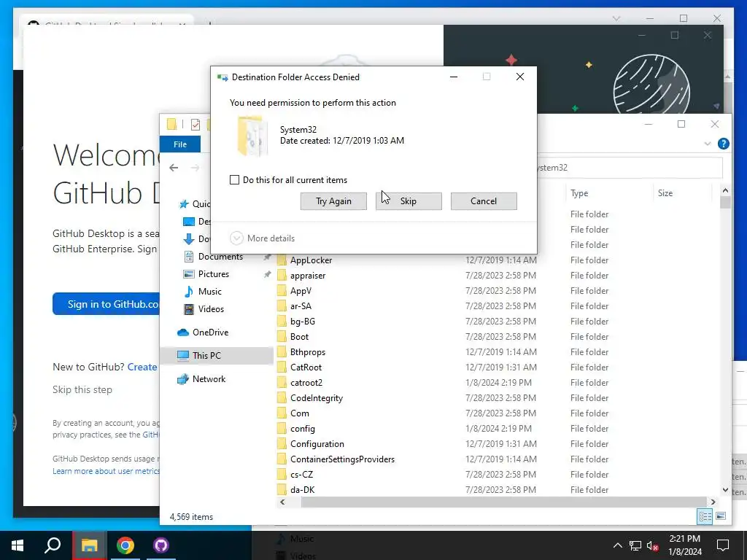Sort by the Type column header
Viewport: 747px width, 560px height.
pos(608,193)
